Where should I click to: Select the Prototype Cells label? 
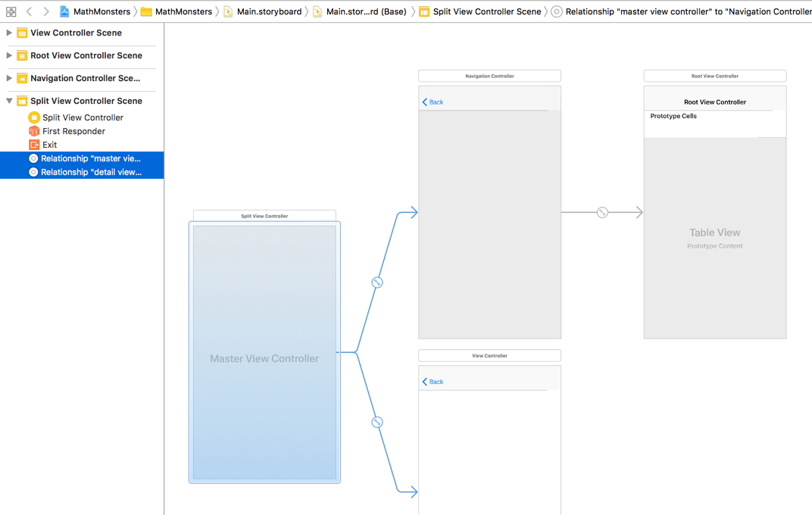(673, 116)
